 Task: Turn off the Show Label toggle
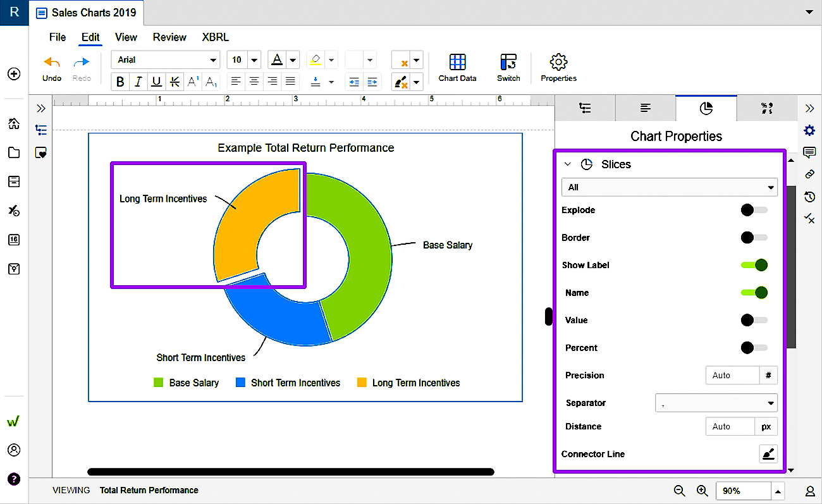pos(754,265)
